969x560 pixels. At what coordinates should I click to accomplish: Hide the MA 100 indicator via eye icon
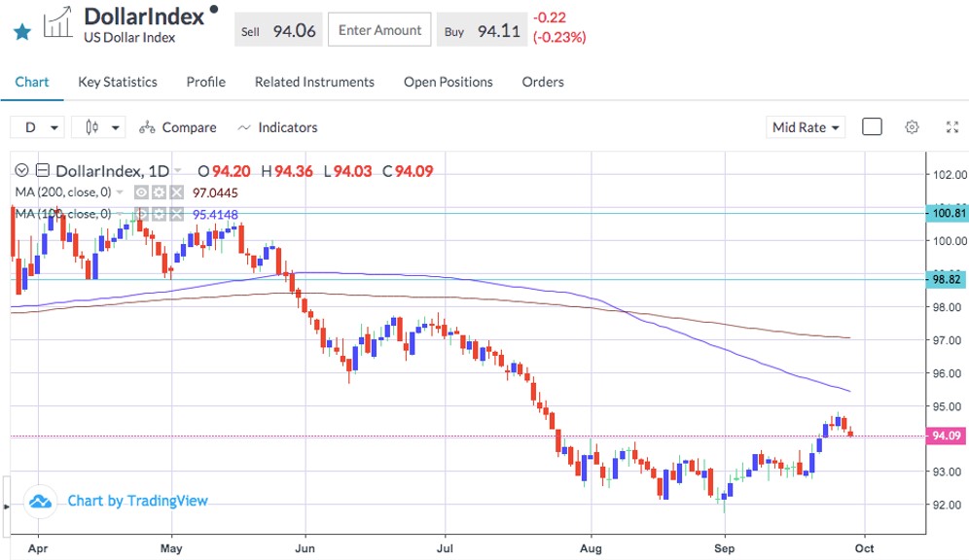tap(141, 214)
